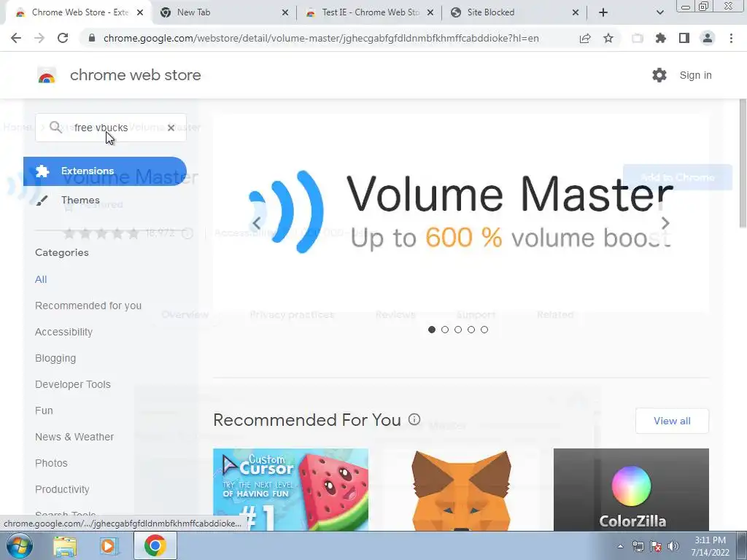Screen dimensions: 747x560
Task: Choose the All category
Action: coord(41,279)
